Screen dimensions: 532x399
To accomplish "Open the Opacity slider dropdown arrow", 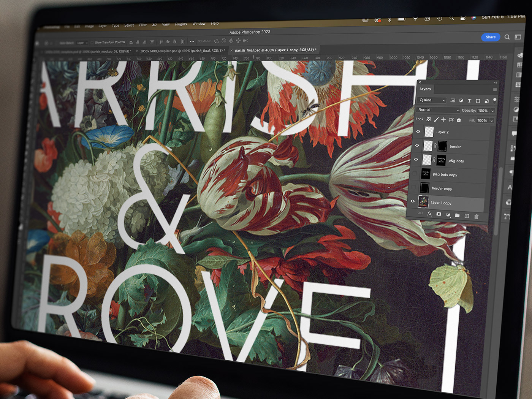I will (492, 111).
